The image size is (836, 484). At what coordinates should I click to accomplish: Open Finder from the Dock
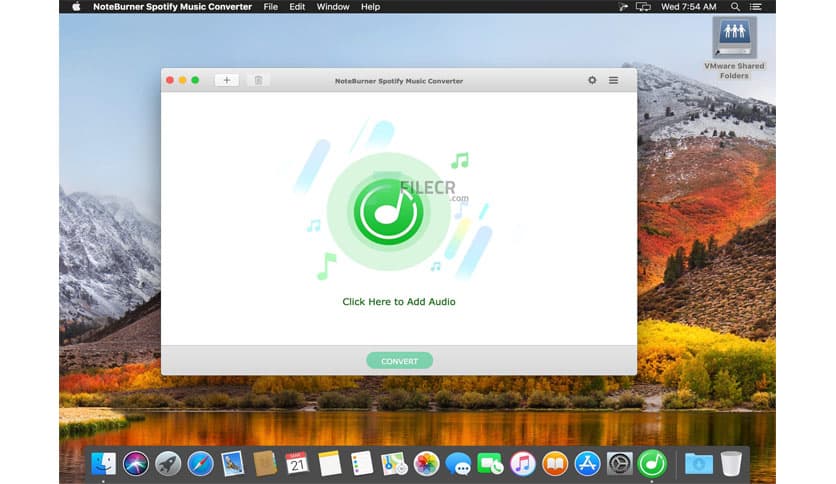tap(103, 464)
